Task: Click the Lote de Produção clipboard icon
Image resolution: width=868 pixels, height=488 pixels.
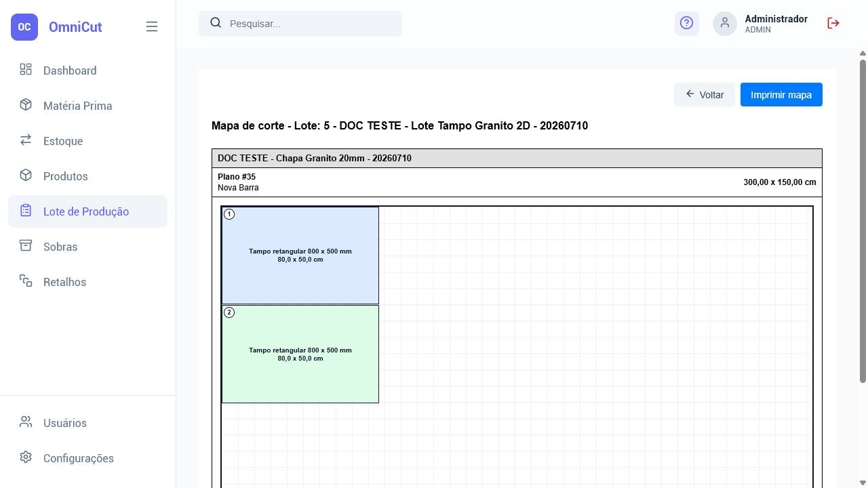Action: point(26,210)
